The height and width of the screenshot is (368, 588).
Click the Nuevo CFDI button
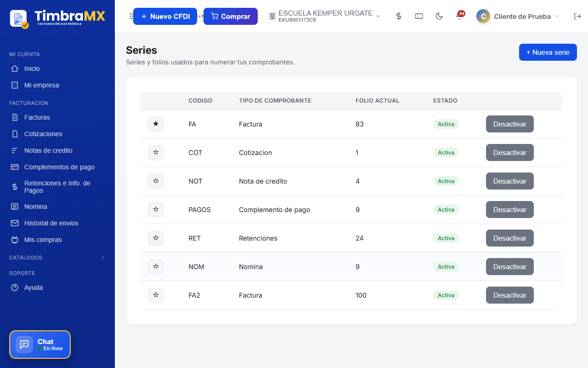coord(165,16)
